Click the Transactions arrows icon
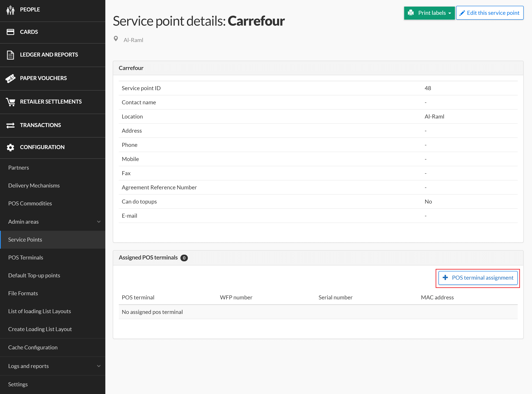Image resolution: width=532 pixels, height=394 pixels. point(10,125)
